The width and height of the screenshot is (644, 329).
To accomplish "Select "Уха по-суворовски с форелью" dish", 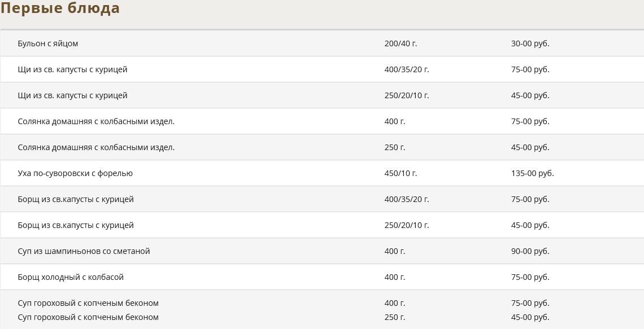I will [75, 173].
